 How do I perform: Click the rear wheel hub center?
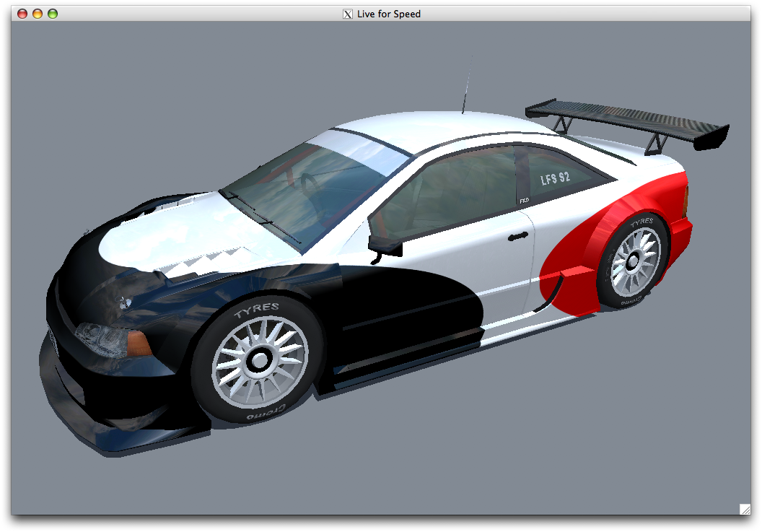tap(632, 261)
